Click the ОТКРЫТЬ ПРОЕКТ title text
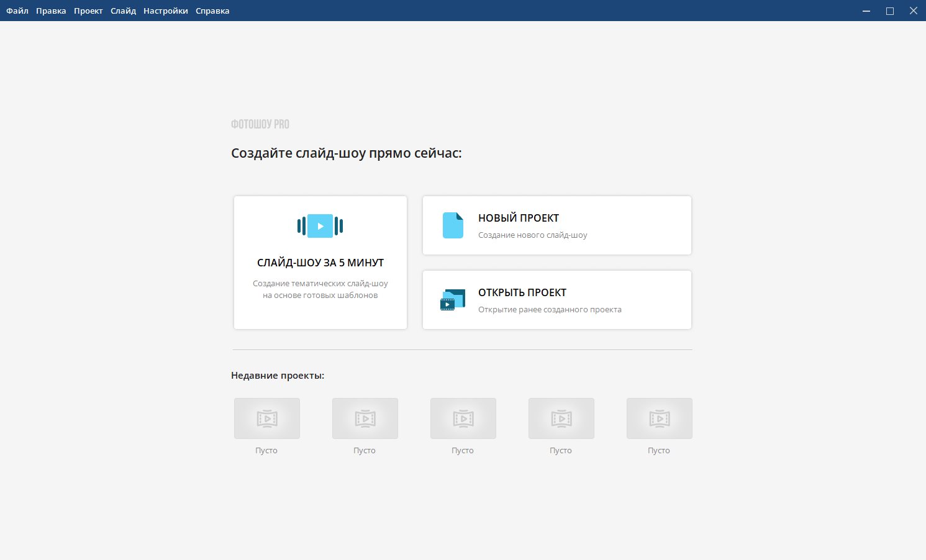The width and height of the screenshot is (926, 560). pos(522,292)
